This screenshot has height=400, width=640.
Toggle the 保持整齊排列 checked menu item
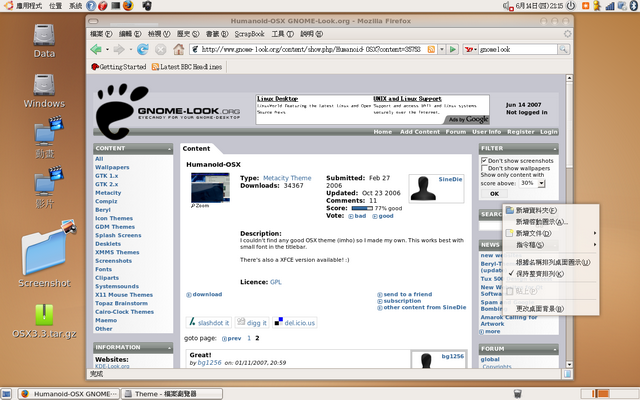tap(551, 274)
